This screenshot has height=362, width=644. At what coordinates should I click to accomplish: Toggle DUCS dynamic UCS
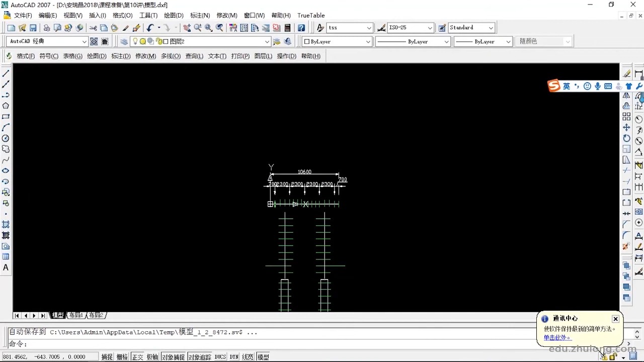pos(220,357)
